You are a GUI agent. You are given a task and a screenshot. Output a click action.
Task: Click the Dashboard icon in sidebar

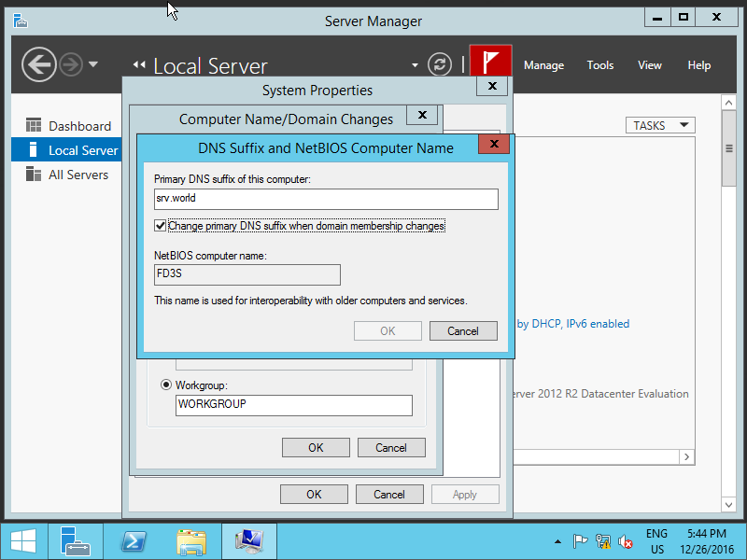[x=34, y=126]
